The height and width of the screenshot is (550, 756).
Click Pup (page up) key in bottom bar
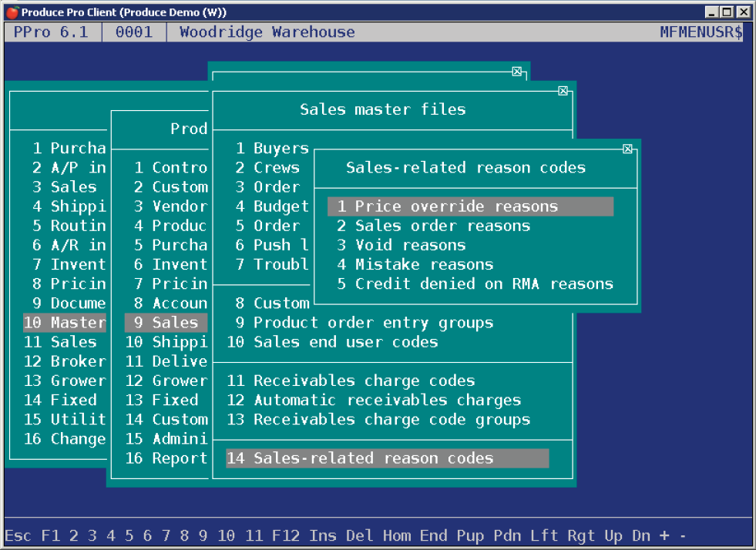pos(470,535)
